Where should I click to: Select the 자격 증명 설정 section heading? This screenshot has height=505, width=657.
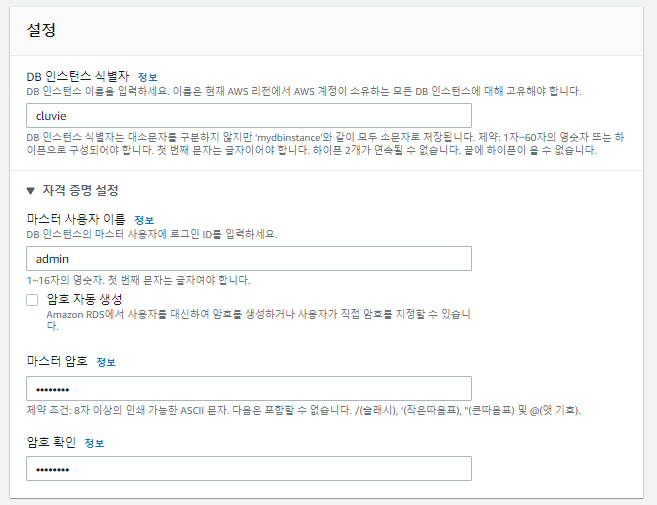(x=80, y=190)
